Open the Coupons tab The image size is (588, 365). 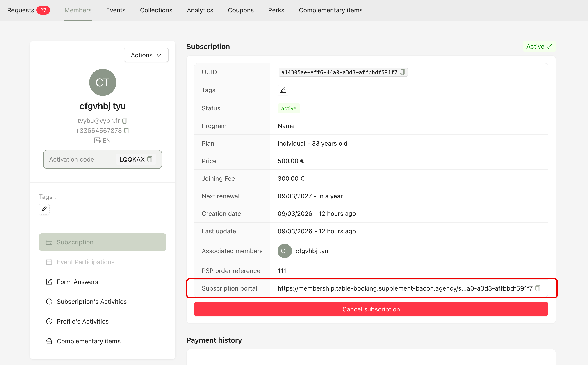240,10
